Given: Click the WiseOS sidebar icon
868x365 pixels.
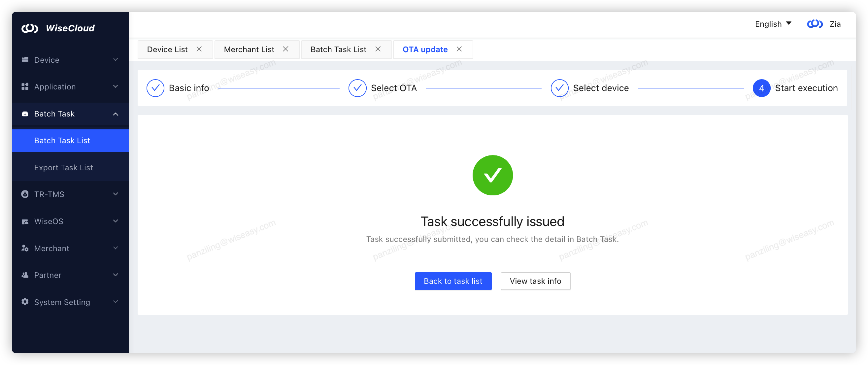Looking at the screenshot, I should pyautogui.click(x=25, y=221).
